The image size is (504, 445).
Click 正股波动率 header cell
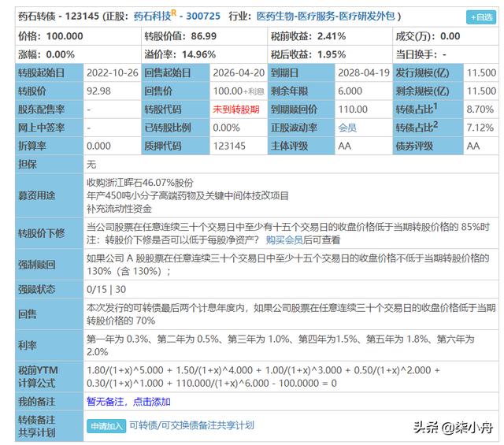click(301, 128)
